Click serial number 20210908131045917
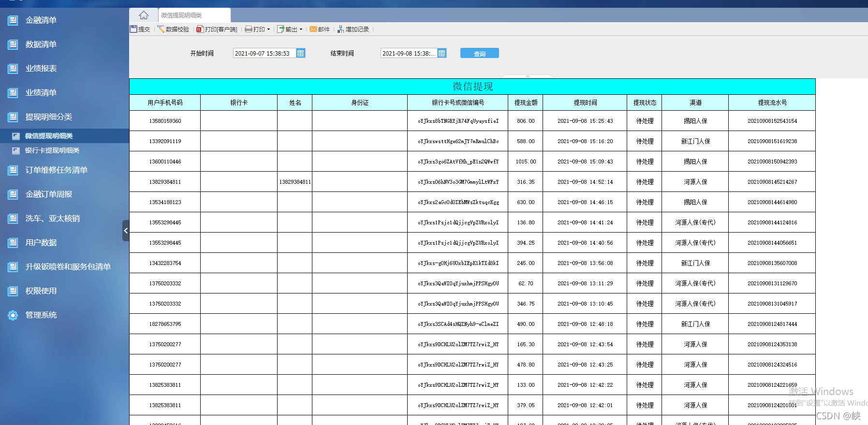The image size is (868, 425). click(x=772, y=304)
